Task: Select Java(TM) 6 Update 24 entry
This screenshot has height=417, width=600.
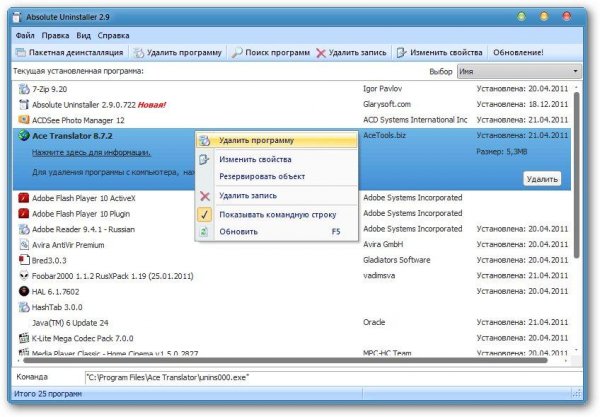Action: click(x=292, y=323)
